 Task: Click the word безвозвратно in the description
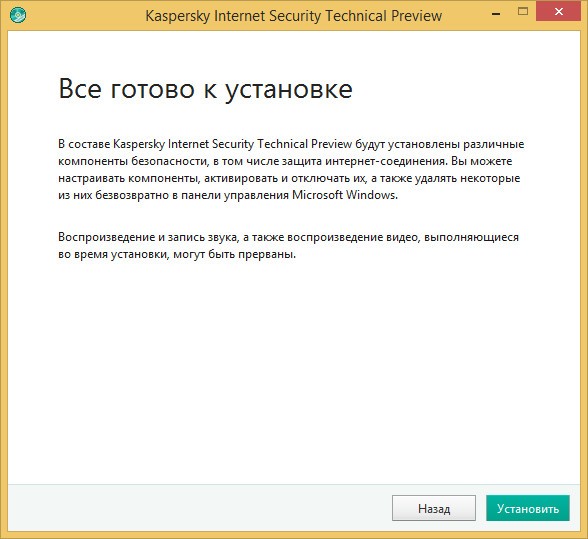[x=132, y=195]
